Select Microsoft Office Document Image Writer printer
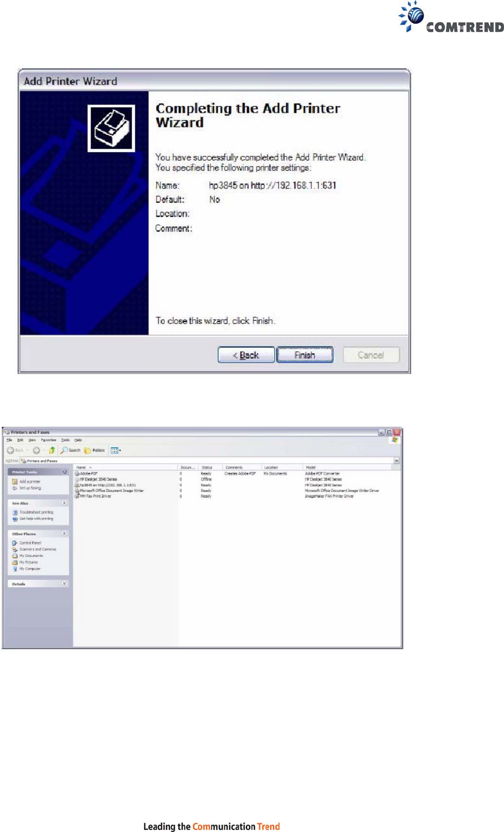504x832 pixels. pos(112,491)
